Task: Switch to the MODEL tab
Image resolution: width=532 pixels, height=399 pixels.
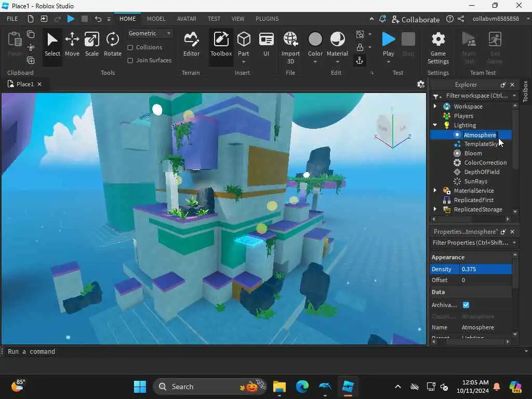Action: coord(156,19)
